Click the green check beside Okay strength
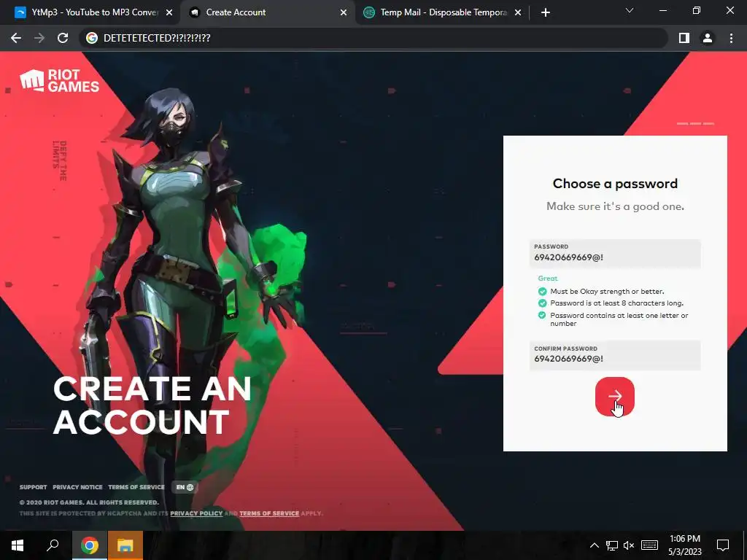This screenshot has height=560, width=747. 542,291
